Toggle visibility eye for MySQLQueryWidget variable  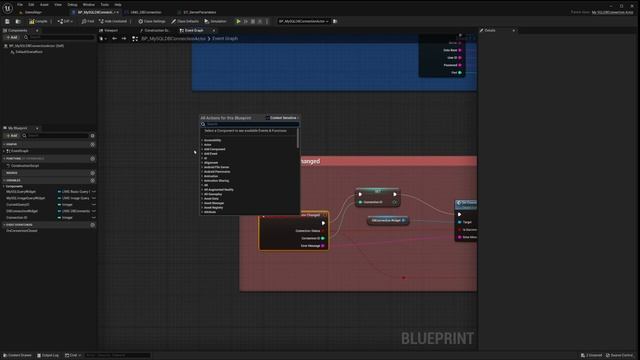click(93, 191)
